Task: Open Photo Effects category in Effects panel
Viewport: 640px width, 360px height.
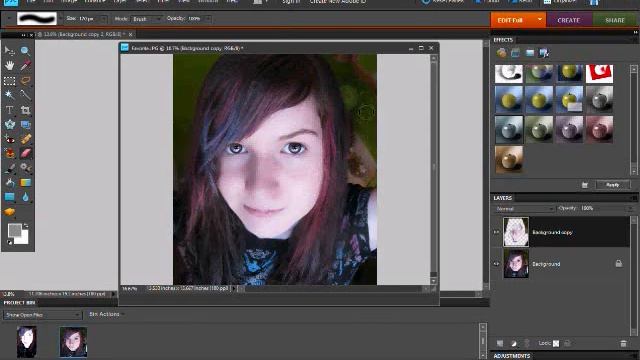Action: [x=530, y=53]
